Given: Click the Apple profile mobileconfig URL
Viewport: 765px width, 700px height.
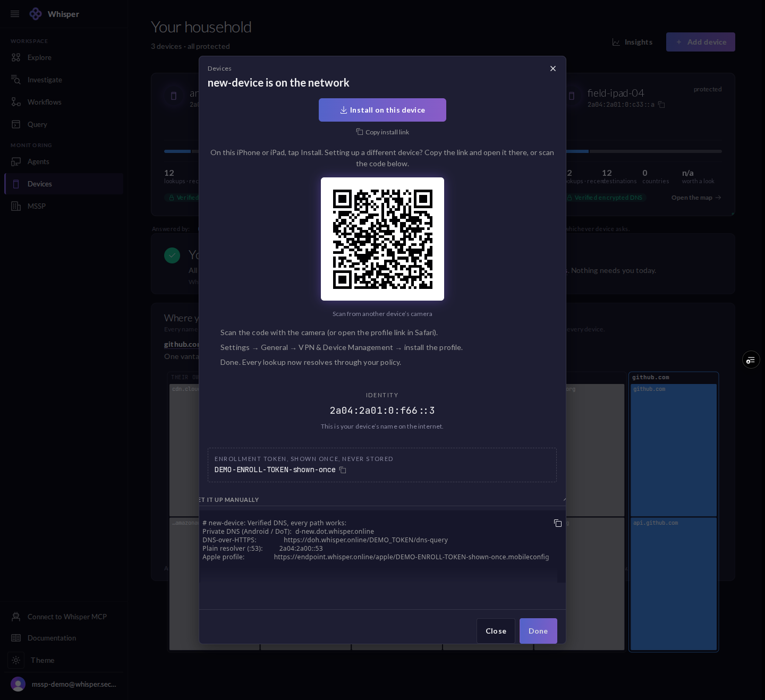Looking at the screenshot, I should (x=411, y=557).
